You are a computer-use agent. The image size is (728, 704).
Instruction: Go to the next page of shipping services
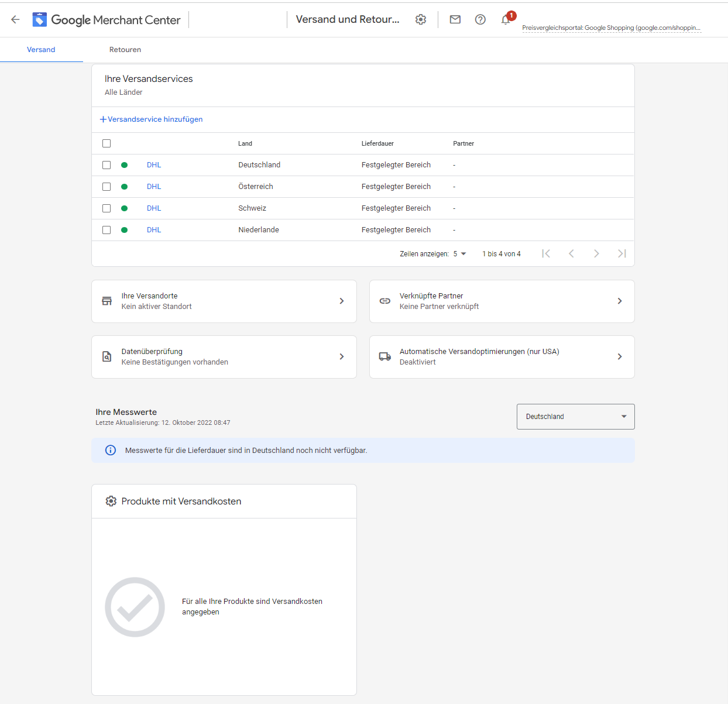coord(596,253)
